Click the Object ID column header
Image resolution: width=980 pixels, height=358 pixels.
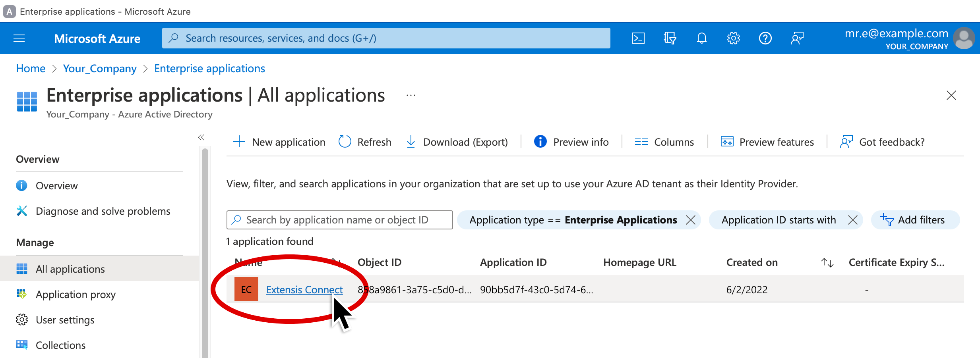pyautogui.click(x=380, y=262)
